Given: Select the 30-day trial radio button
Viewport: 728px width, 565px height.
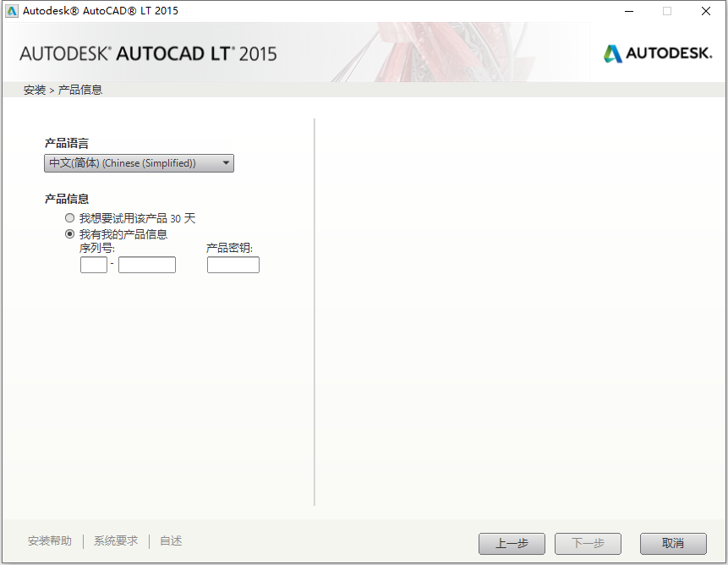Looking at the screenshot, I should (69, 218).
